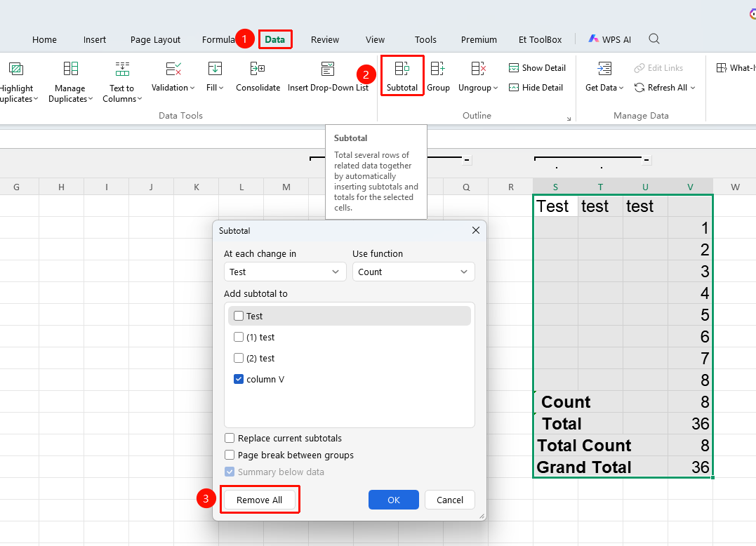Screen dimensions: 756x546
Task: Uncheck the column V checkbox
Action: [239, 379]
